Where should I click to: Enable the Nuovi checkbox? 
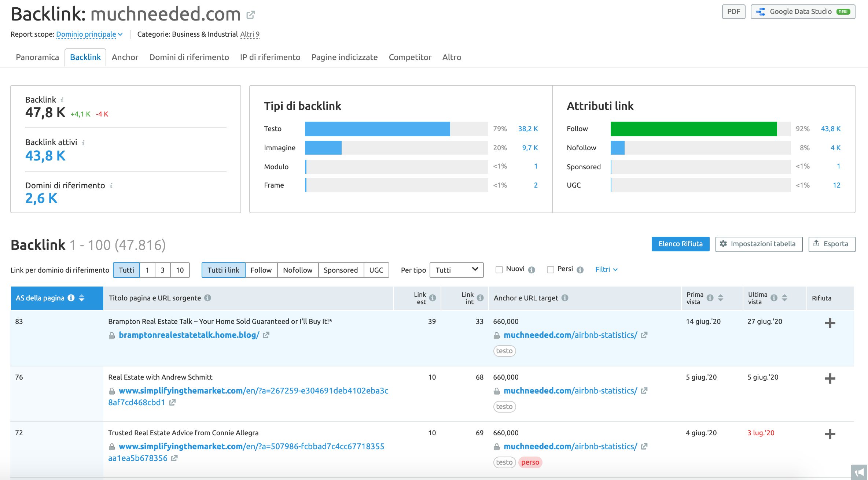[499, 270]
